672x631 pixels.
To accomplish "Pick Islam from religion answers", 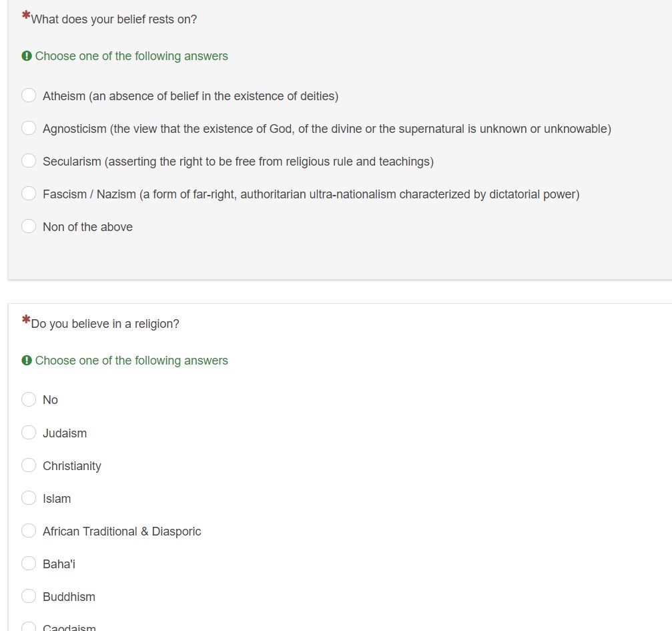I will 29,498.
